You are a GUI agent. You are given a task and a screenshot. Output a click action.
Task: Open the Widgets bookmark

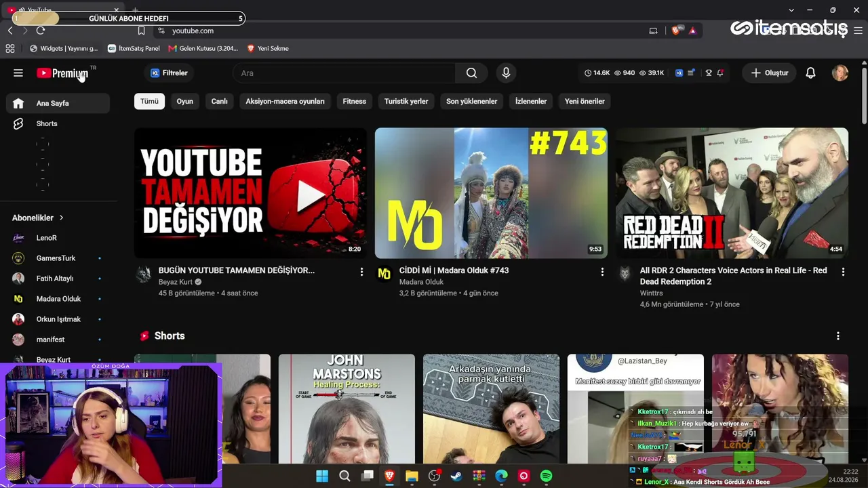(64, 49)
